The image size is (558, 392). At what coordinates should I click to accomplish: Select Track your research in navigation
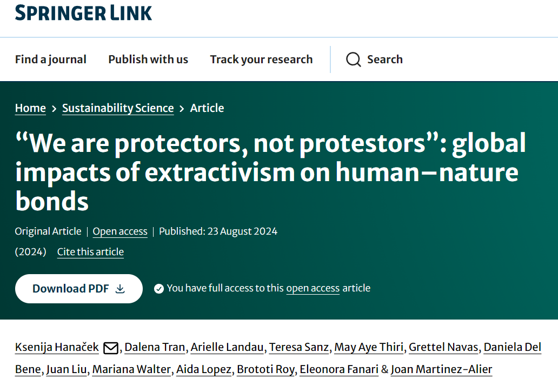point(261,59)
